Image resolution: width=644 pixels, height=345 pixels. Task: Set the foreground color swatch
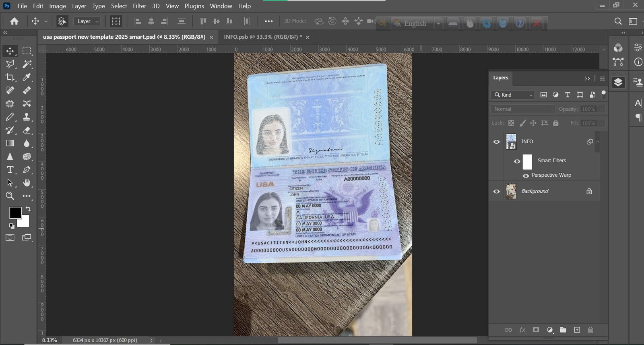pyautogui.click(x=15, y=213)
